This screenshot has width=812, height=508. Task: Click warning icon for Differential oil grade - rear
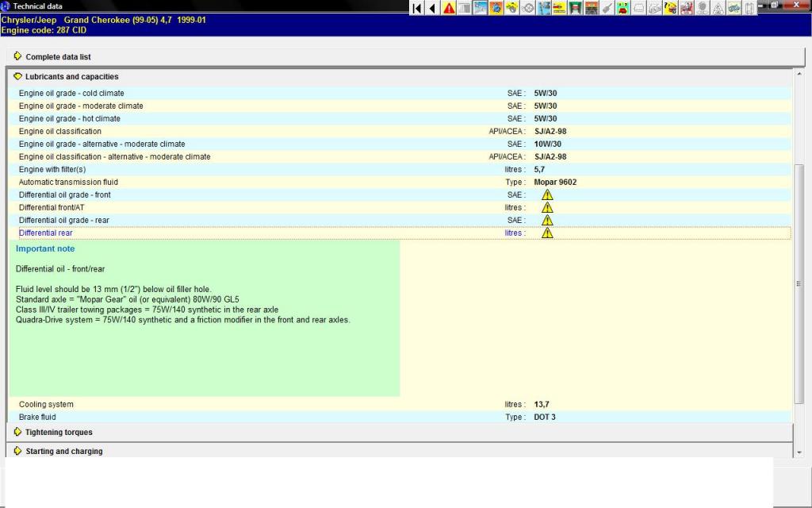click(x=547, y=221)
